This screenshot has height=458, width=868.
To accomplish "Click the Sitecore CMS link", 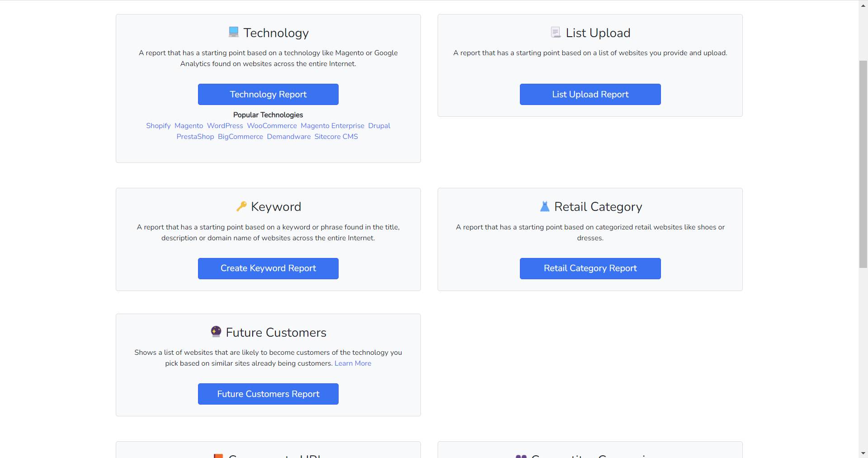I will click(336, 137).
